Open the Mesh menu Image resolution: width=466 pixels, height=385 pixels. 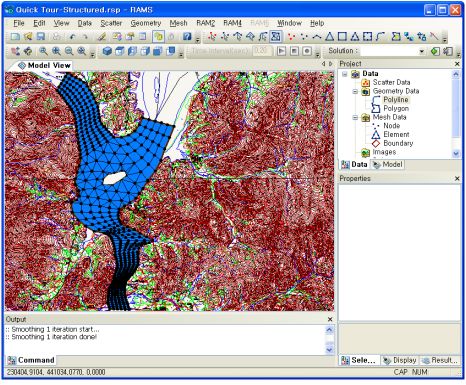178,23
